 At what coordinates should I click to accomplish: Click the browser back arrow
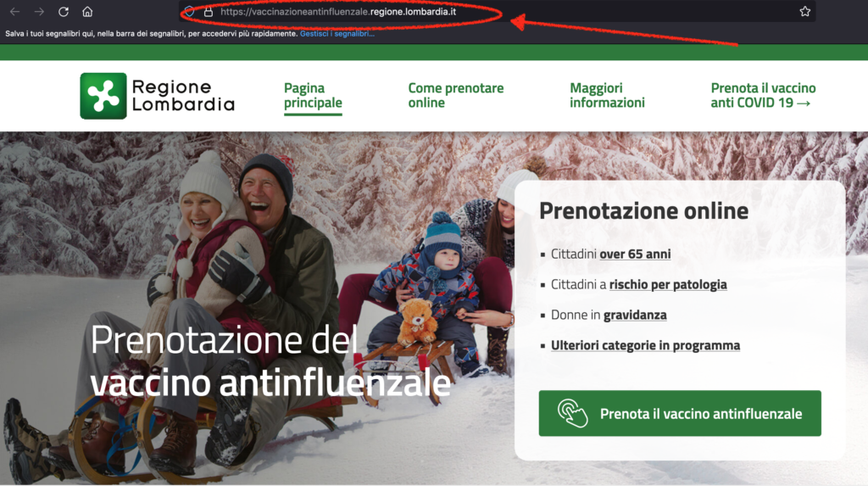(x=15, y=12)
